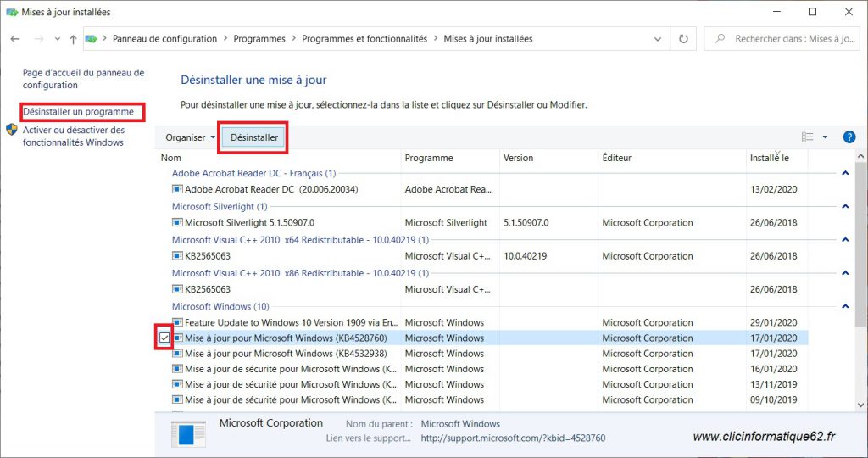
Task: Open Programmes breadcrumb
Action: click(x=259, y=39)
